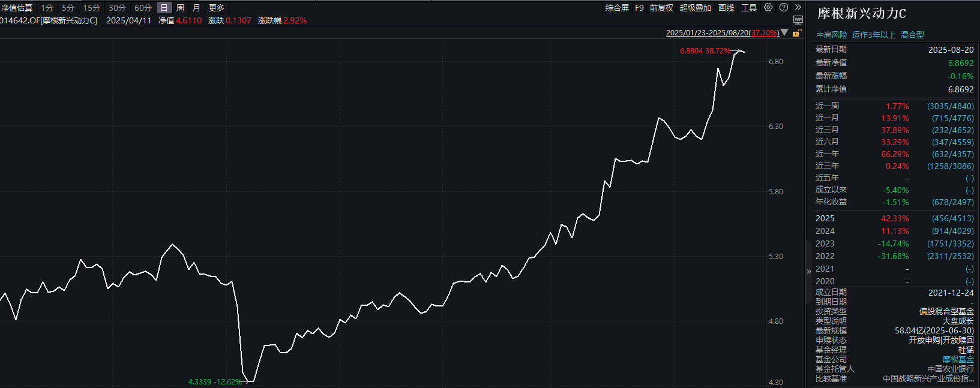
Task: Open the 综合屏 view
Action: [x=617, y=8]
